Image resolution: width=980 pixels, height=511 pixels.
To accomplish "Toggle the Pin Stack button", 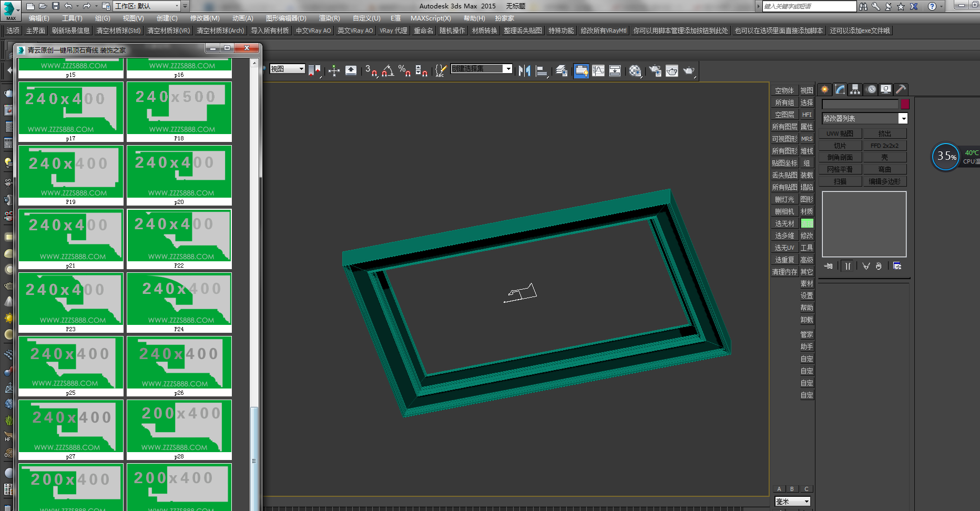I will (828, 266).
